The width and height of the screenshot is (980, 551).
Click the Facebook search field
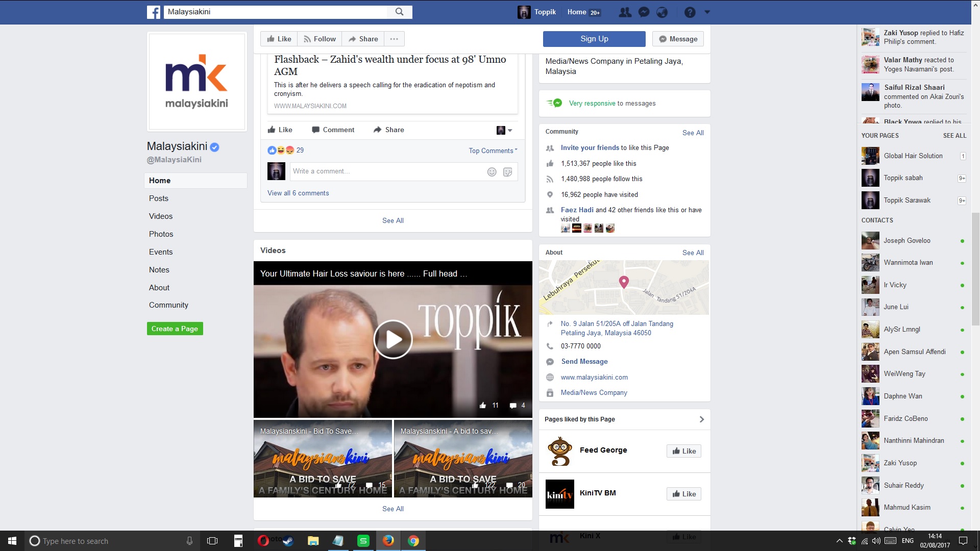point(276,12)
